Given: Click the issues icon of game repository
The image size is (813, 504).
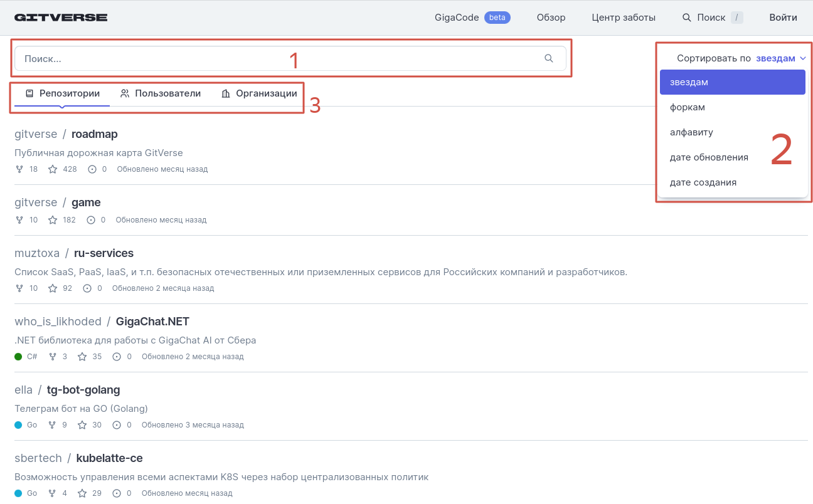Looking at the screenshot, I should click(92, 220).
